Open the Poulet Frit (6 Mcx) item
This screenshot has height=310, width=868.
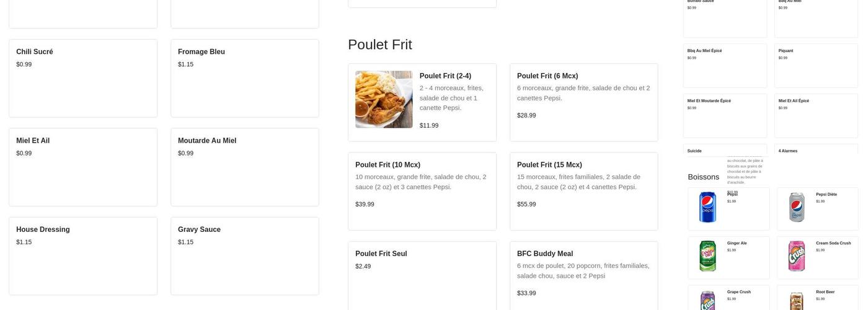[x=583, y=102]
